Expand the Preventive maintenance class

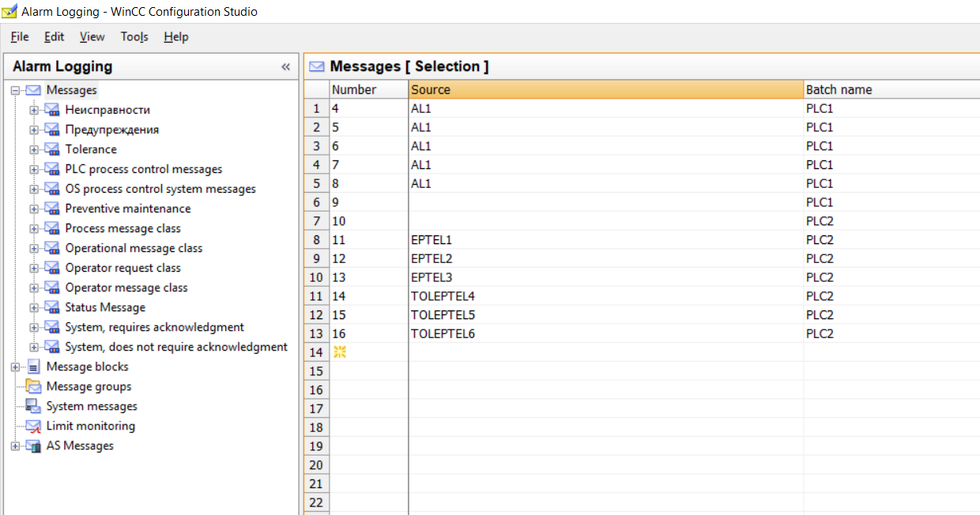pyautogui.click(x=34, y=209)
